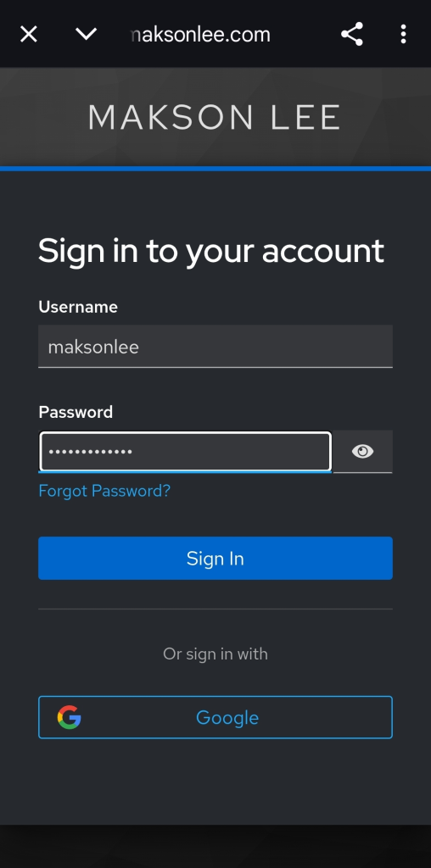
Task: Close the in-app browser tab
Action: click(29, 34)
